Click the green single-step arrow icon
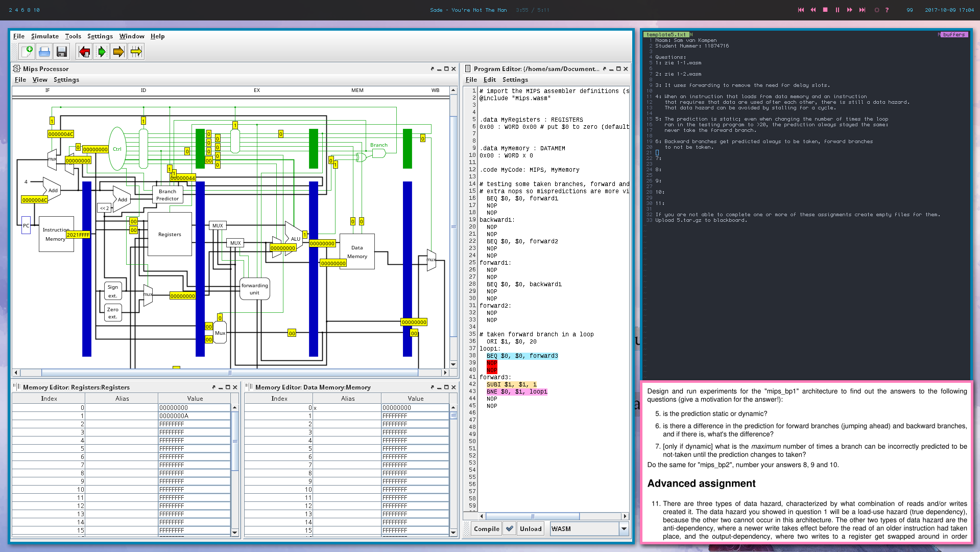980x552 pixels. point(102,52)
